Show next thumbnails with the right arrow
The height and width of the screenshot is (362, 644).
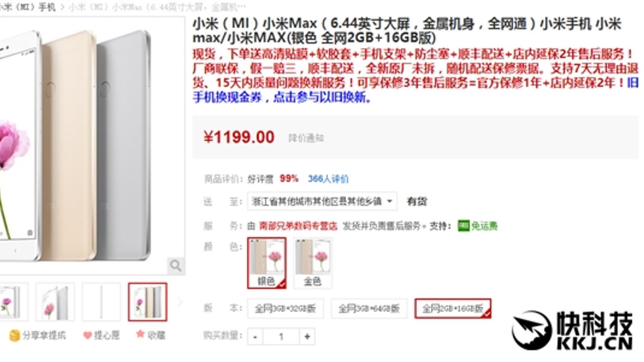tap(180, 302)
